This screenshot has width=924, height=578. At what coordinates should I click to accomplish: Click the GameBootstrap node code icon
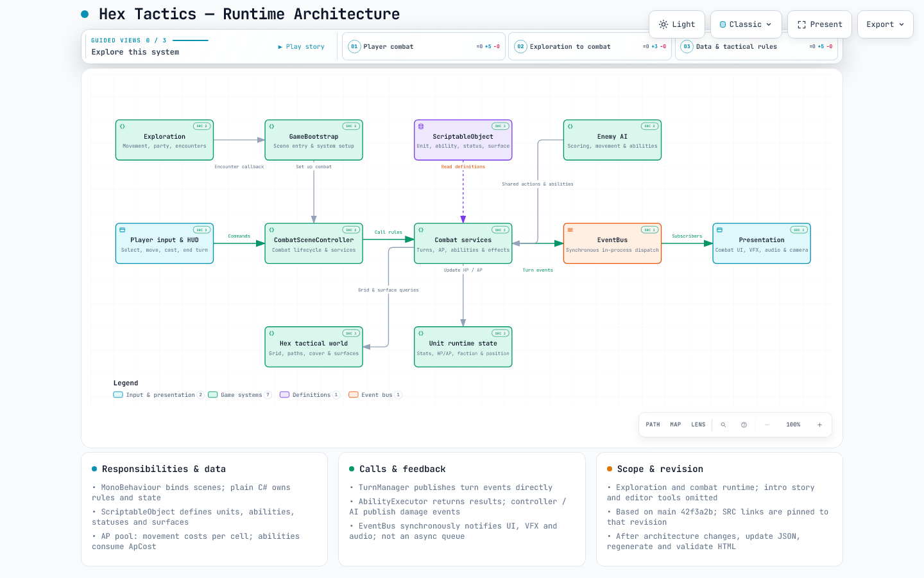pos(272,127)
